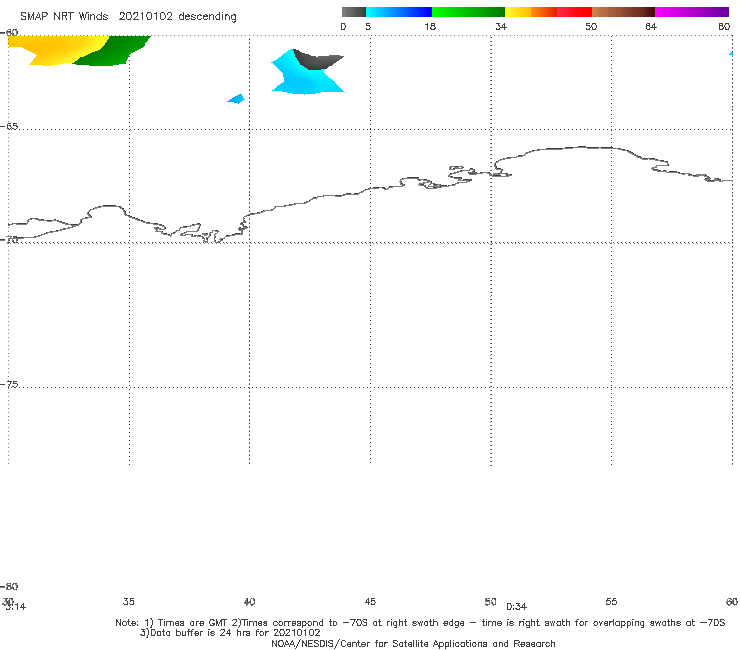The height and width of the screenshot is (650, 740).
Task: Click the gray 0–5 segment of the color bar
Action: (353, 12)
